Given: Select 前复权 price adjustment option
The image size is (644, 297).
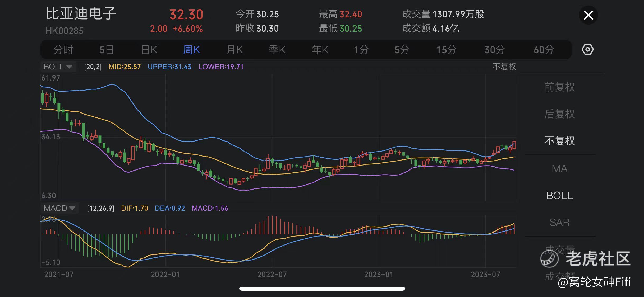Looking at the screenshot, I should pyautogui.click(x=559, y=87).
